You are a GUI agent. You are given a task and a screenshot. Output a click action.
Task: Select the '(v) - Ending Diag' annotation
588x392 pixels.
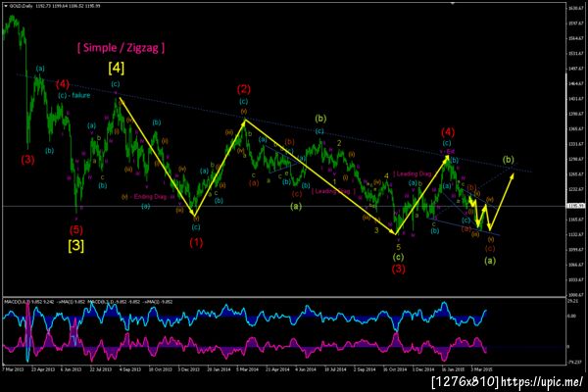pos(144,197)
